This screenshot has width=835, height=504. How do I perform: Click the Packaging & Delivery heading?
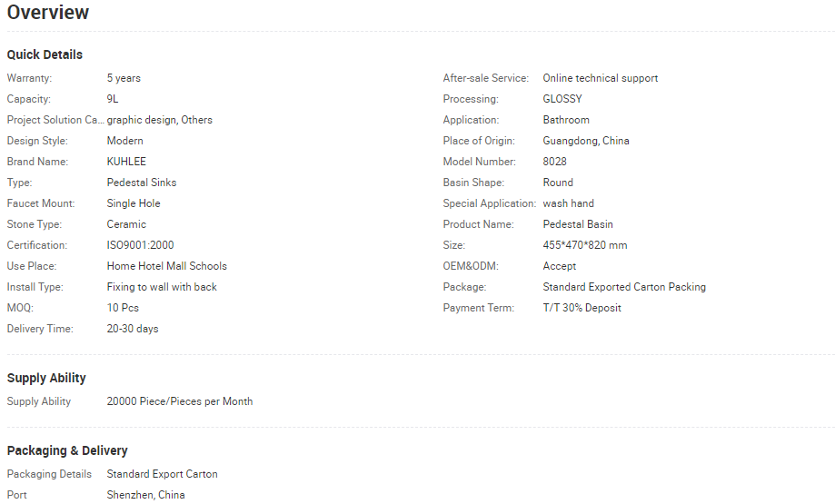tap(67, 450)
